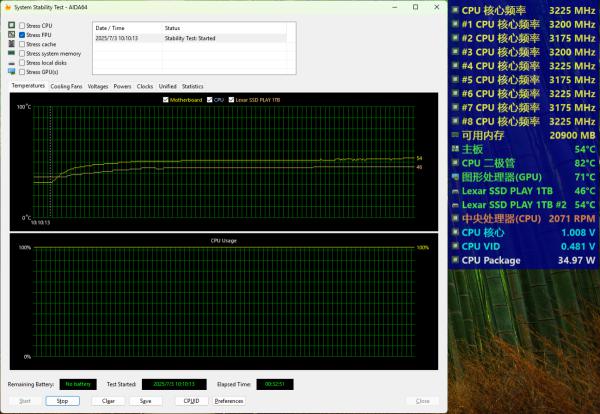Click the CPUID button
The image size is (600, 414).
point(191,401)
